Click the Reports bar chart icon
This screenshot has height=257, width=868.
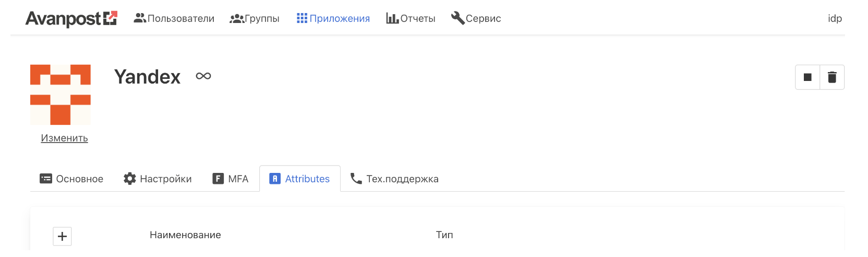(392, 18)
